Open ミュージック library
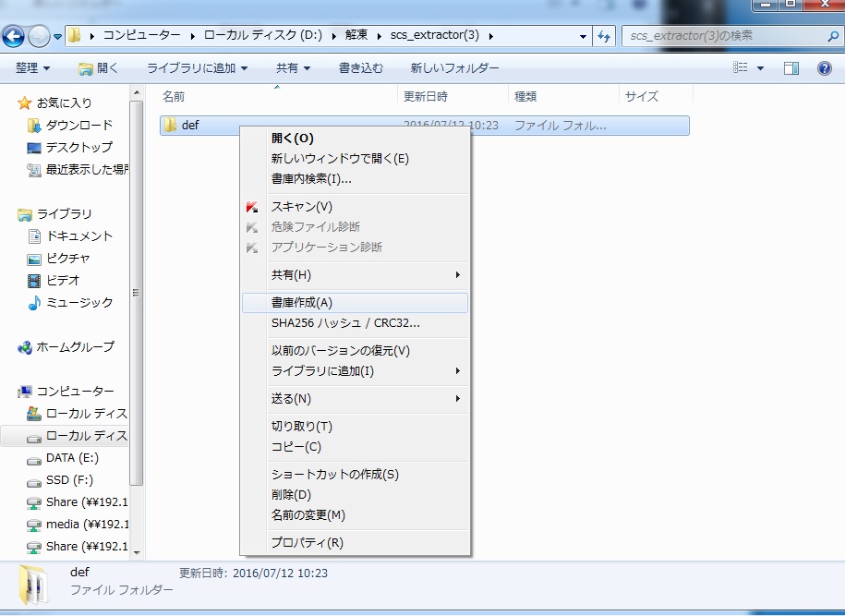The width and height of the screenshot is (845, 616). [70, 302]
